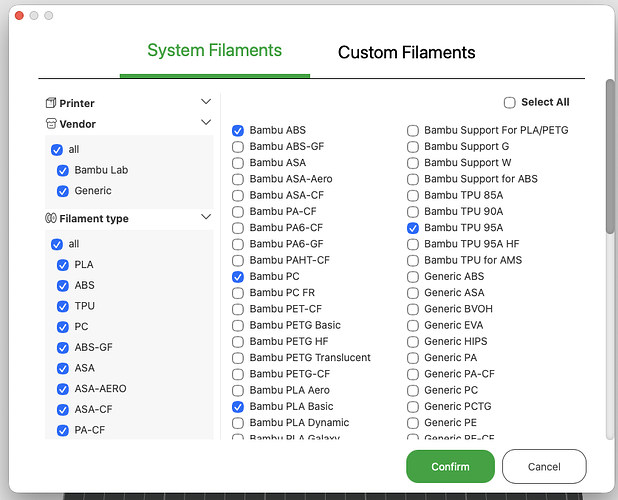
Task: Enable Bambu TPU 95A HF filament
Action: (413, 244)
